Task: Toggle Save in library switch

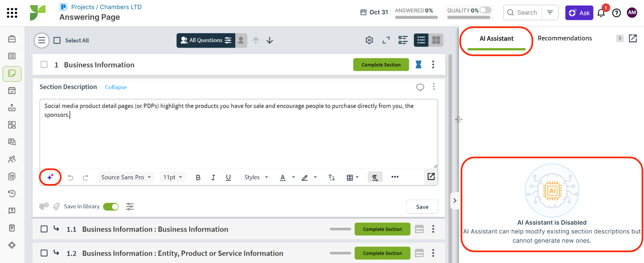Action: click(x=111, y=207)
